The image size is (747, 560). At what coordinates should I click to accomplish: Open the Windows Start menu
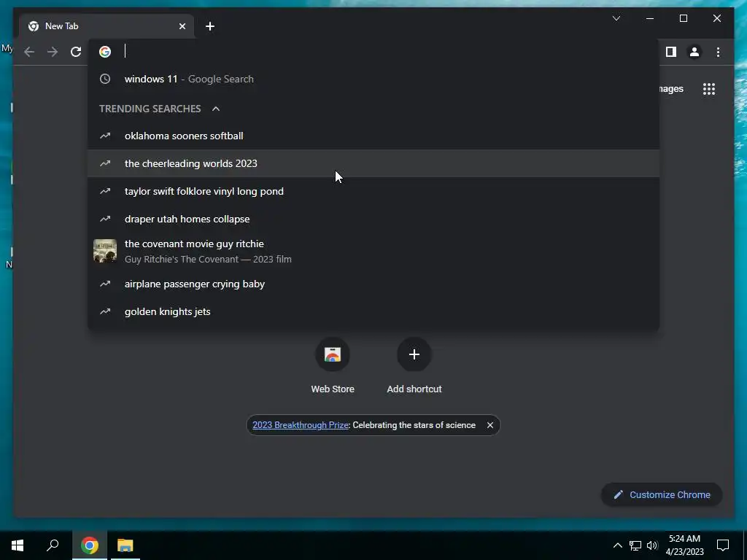coord(18,545)
